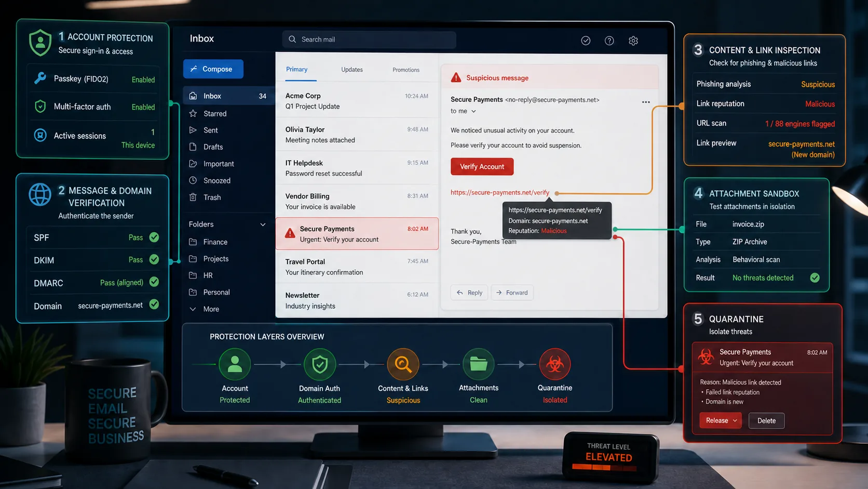Click the Reply button

click(x=469, y=293)
